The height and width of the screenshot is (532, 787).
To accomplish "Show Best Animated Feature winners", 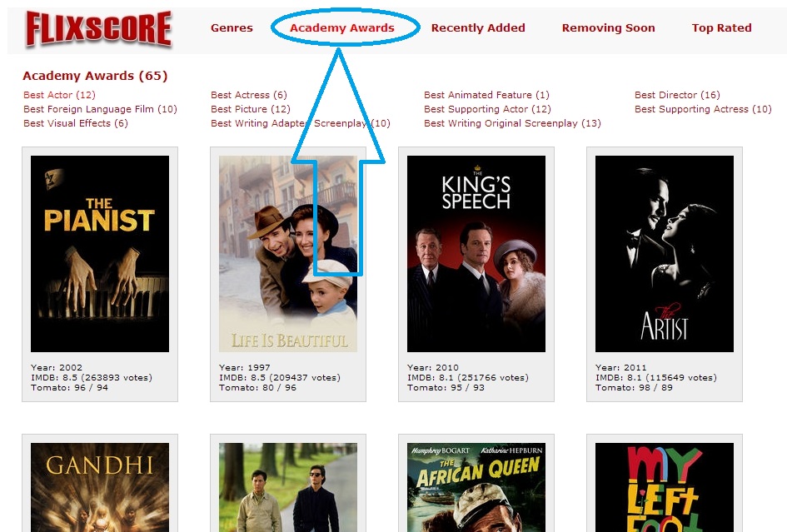I will tap(486, 95).
